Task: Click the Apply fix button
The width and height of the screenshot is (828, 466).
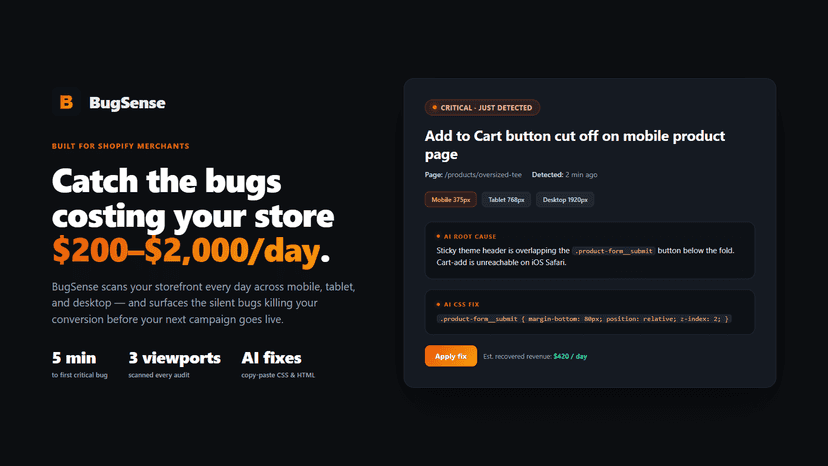Action: (450, 356)
